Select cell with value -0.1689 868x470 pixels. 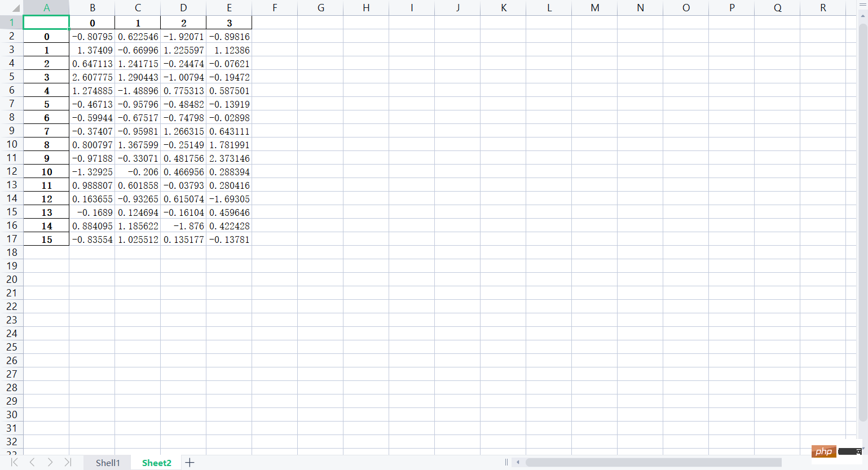[x=92, y=212]
